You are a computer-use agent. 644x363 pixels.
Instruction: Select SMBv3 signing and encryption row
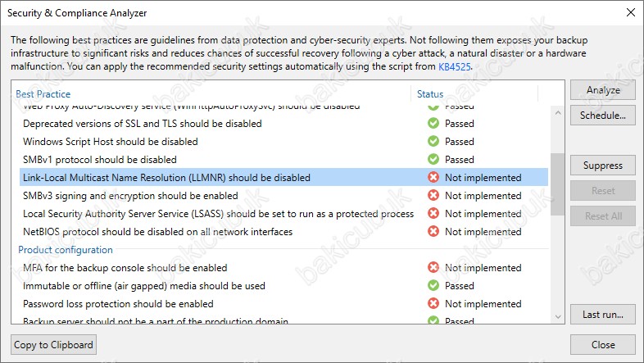pos(283,196)
